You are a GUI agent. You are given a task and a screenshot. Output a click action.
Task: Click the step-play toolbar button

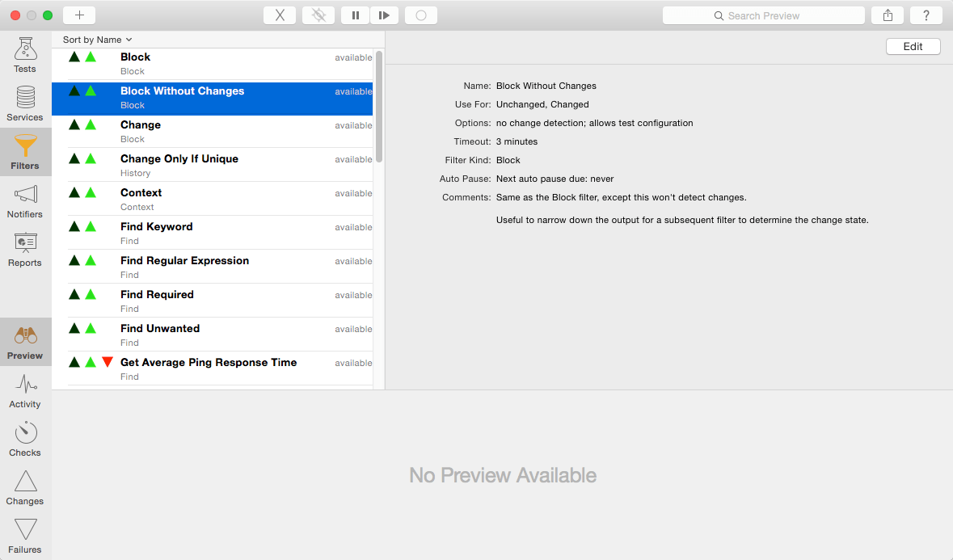pyautogui.click(x=384, y=15)
